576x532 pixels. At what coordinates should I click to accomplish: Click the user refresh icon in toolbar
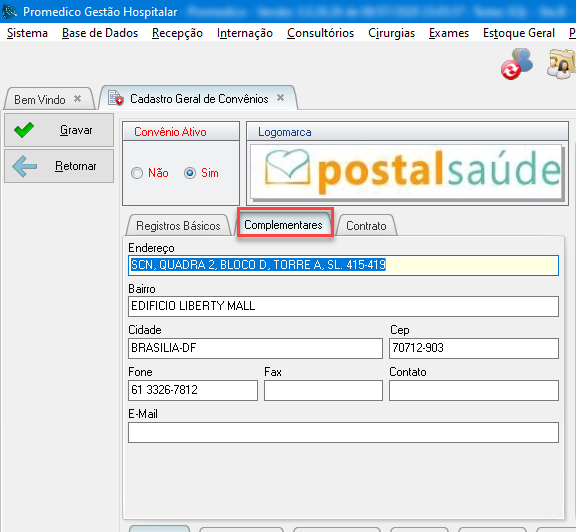pos(516,64)
